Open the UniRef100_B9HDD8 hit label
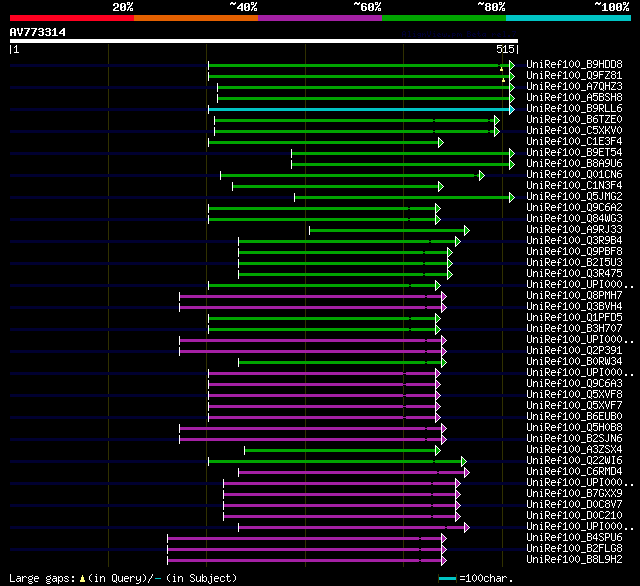 [x=574, y=64]
